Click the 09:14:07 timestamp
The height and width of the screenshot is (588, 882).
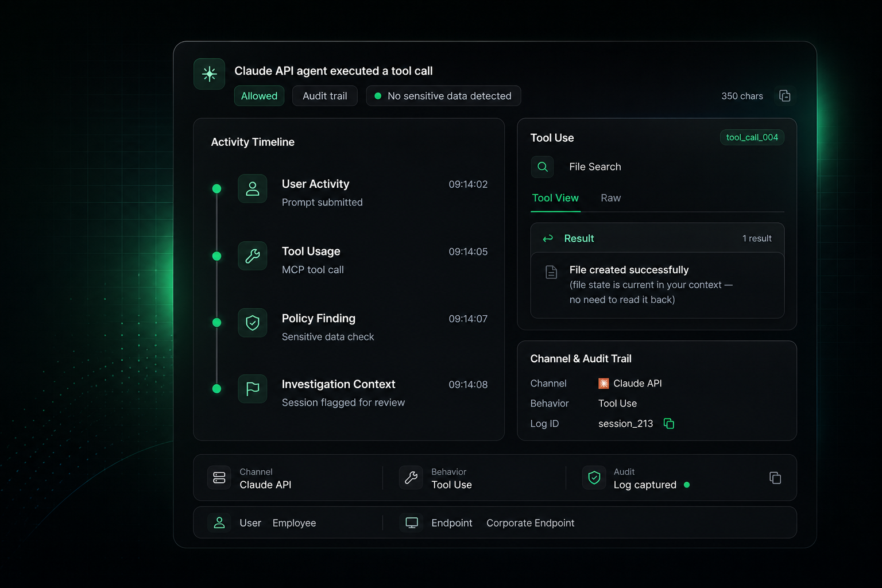tap(468, 319)
